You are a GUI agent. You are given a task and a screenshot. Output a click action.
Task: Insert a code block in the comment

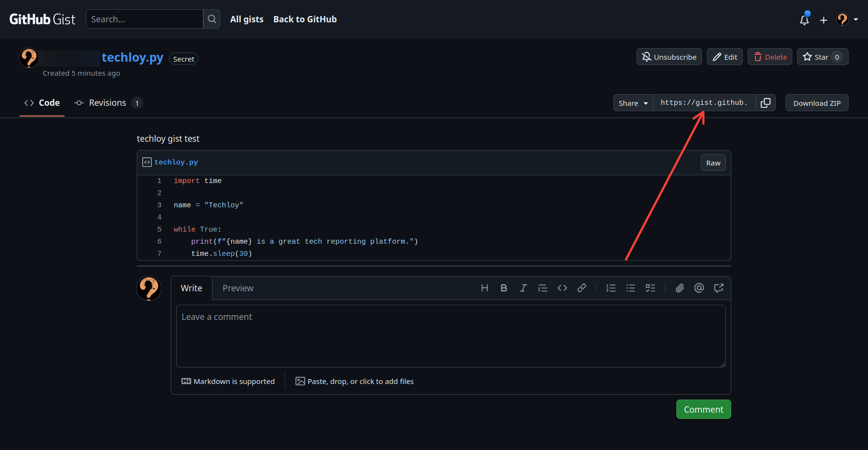pos(562,288)
